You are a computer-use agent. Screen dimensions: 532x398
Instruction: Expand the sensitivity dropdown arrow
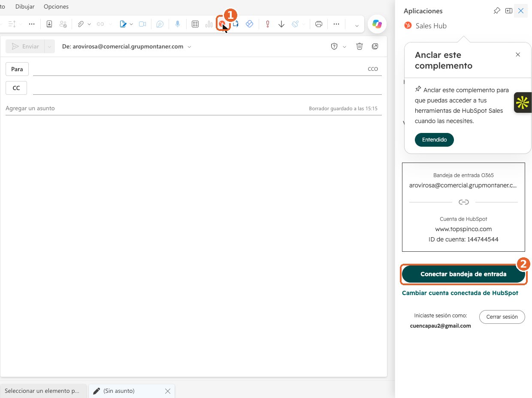click(304, 24)
